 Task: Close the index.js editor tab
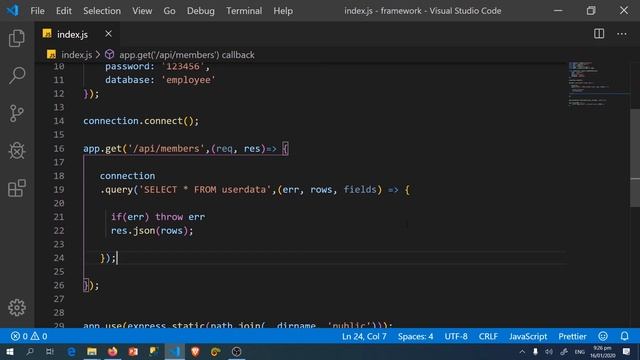[108, 34]
